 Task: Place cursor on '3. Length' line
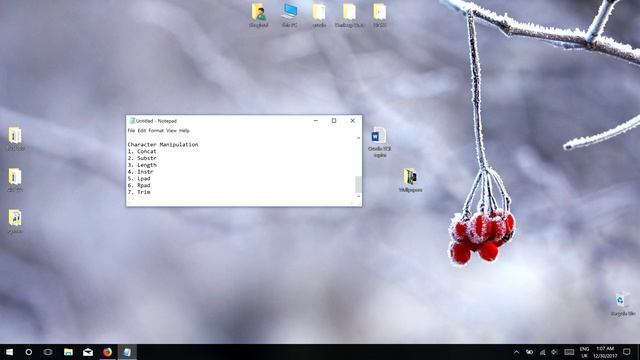[142, 165]
